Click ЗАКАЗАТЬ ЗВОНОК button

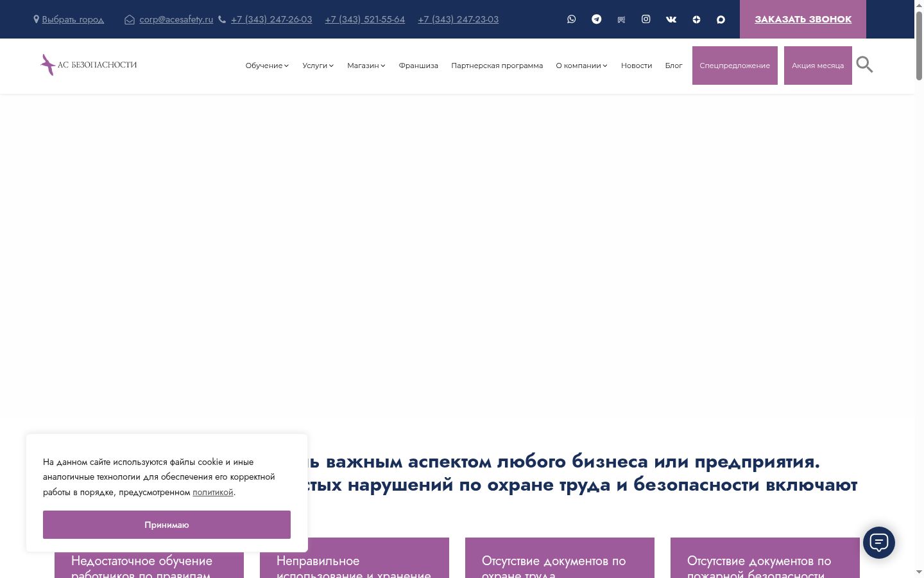[x=803, y=19]
